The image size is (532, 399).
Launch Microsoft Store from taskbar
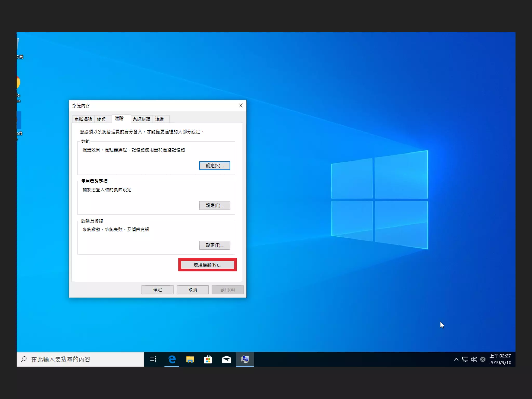click(208, 359)
